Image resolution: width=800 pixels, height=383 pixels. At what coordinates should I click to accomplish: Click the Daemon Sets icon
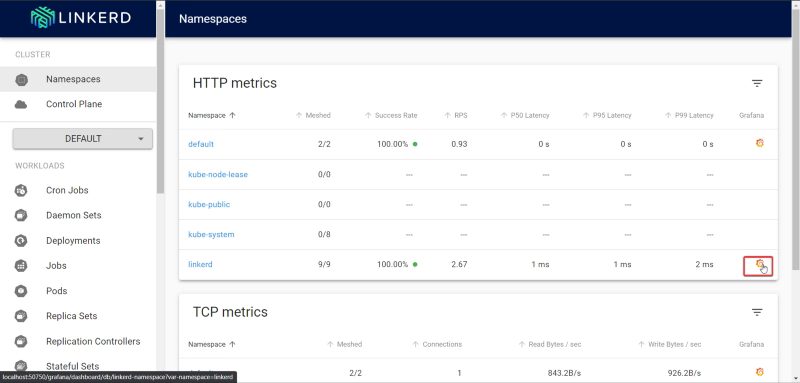tap(21, 215)
